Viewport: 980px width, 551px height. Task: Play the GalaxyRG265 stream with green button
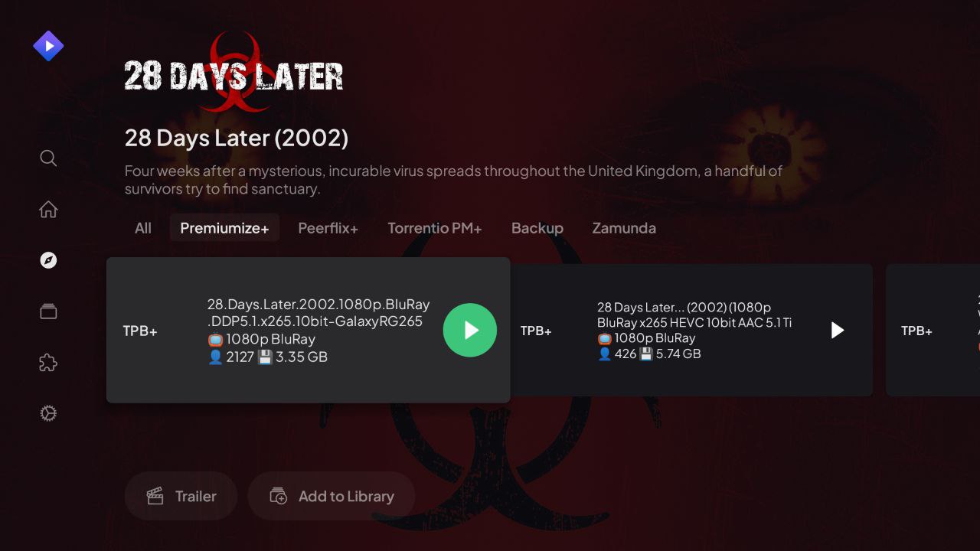tap(470, 330)
